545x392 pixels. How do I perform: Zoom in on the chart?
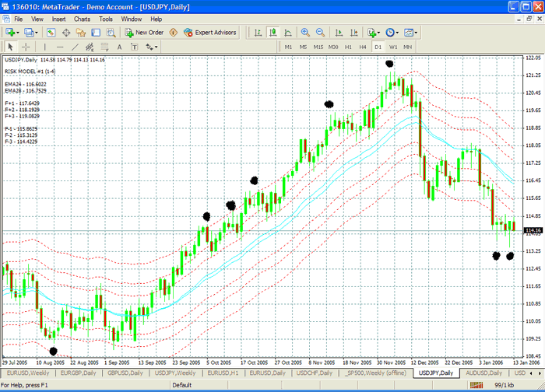tap(304, 33)
